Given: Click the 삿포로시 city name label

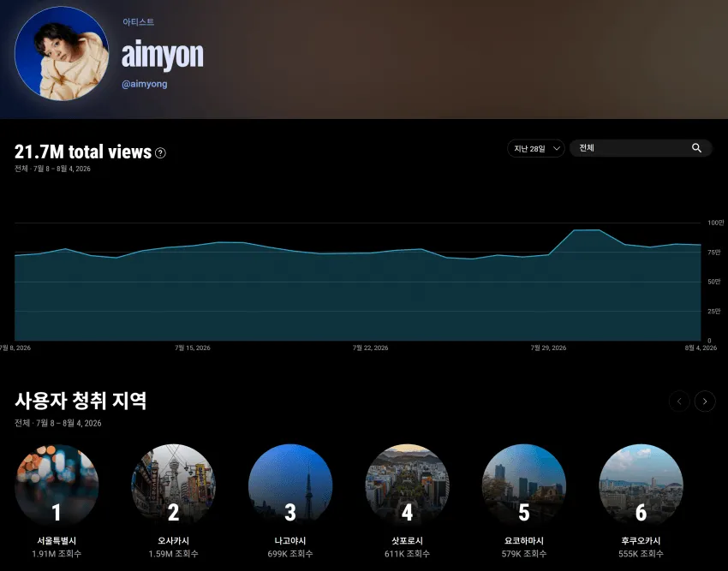Looking at the screenshot, I should coord(407,541).
